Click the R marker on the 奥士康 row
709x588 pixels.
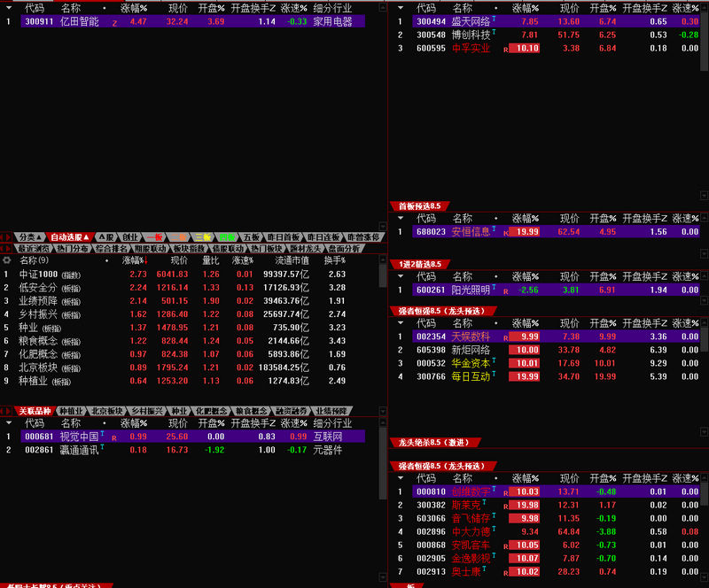(505, 573)
